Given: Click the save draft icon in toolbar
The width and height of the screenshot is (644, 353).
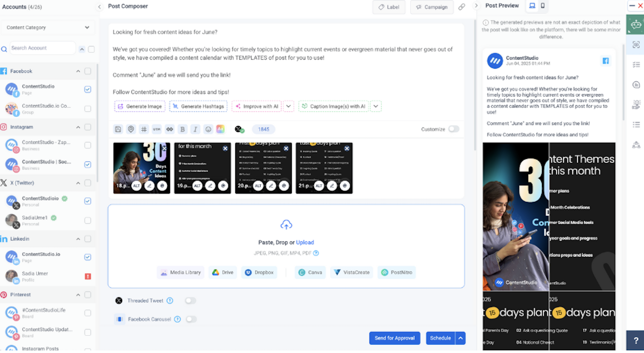Looking at the screenshot, I should 118,129.
